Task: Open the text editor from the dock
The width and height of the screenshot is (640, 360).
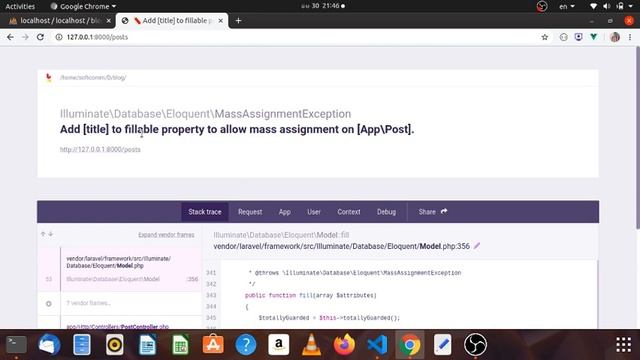Action: coord(442,344)
